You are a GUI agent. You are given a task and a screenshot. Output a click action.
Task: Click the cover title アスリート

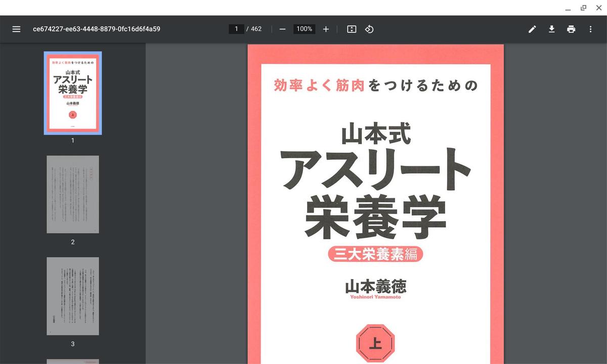point(375,169)
